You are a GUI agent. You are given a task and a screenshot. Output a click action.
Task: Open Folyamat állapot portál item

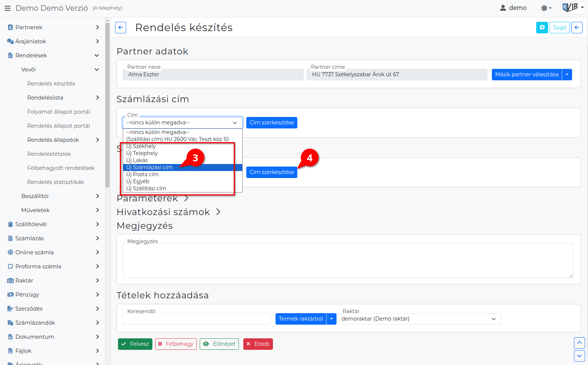tap(59, 112)
